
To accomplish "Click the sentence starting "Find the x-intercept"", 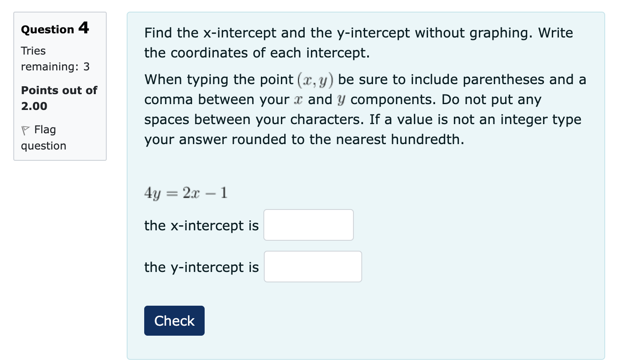I will click(x=358, y=33).
